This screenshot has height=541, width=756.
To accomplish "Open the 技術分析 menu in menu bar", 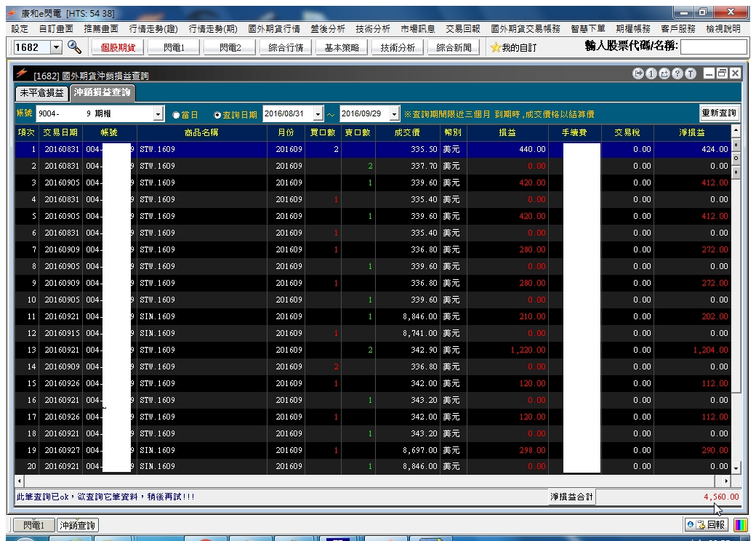I will (x=373, y=29).
